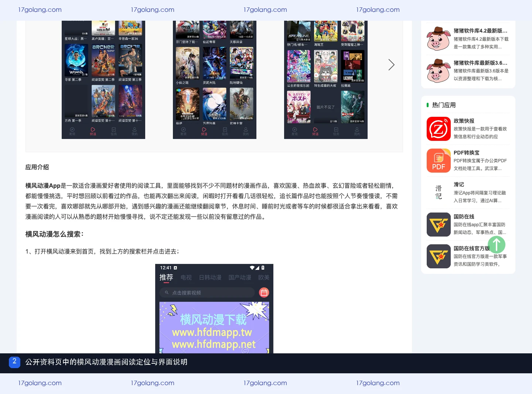Click the 横风动漫怎么搜索 heading
The width and height of the screenshot is (532, 394).
(55, 234)
